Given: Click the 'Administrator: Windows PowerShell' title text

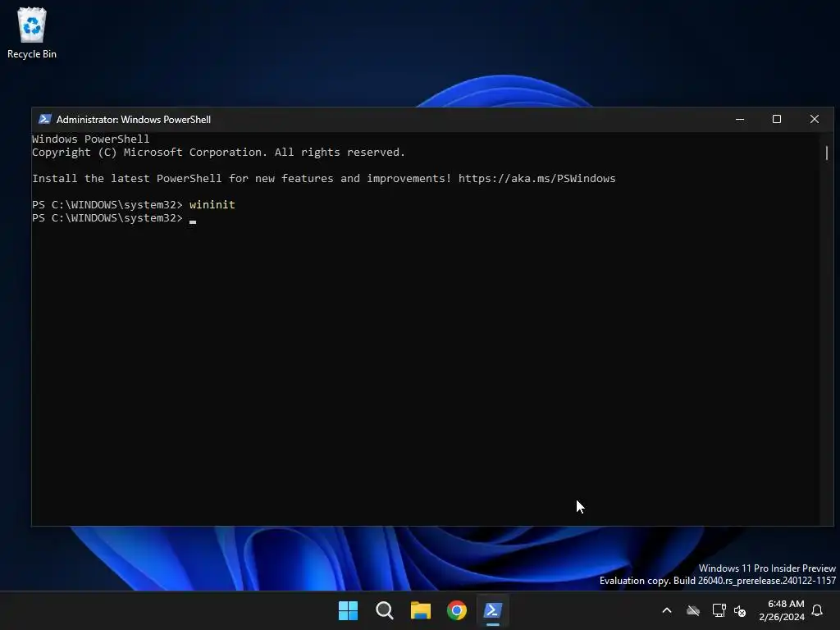Looking at the screenshot, I should click(x=134, y=120).
